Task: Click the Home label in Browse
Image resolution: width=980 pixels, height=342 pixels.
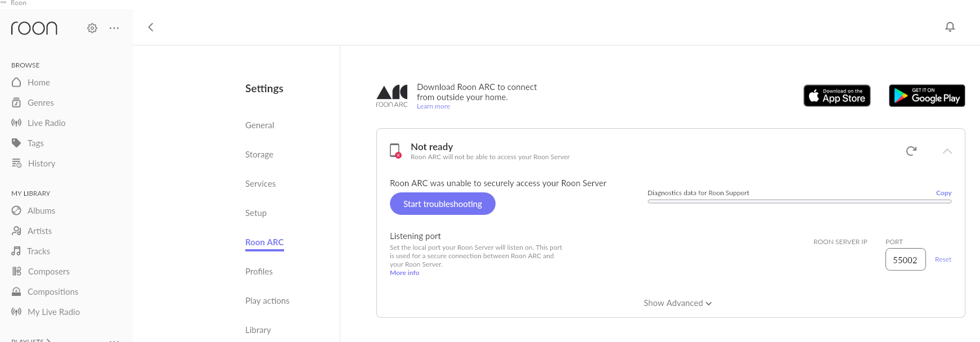Action: 39,83
